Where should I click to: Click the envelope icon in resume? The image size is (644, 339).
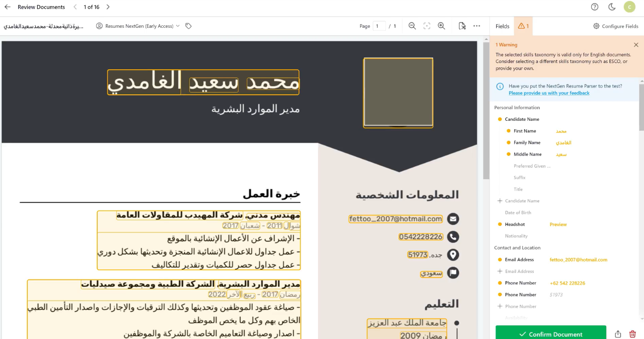[x=453, y=219]
